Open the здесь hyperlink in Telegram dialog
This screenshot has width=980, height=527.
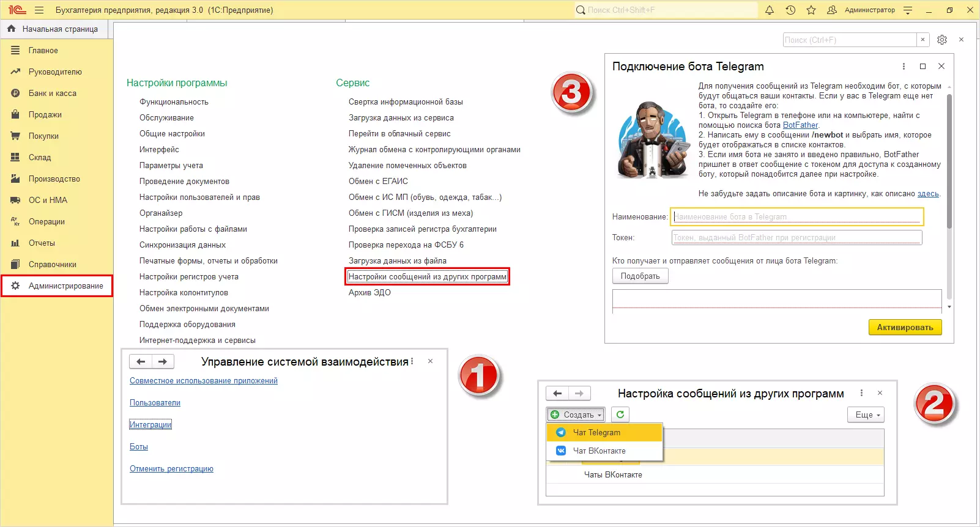(928, 194)
